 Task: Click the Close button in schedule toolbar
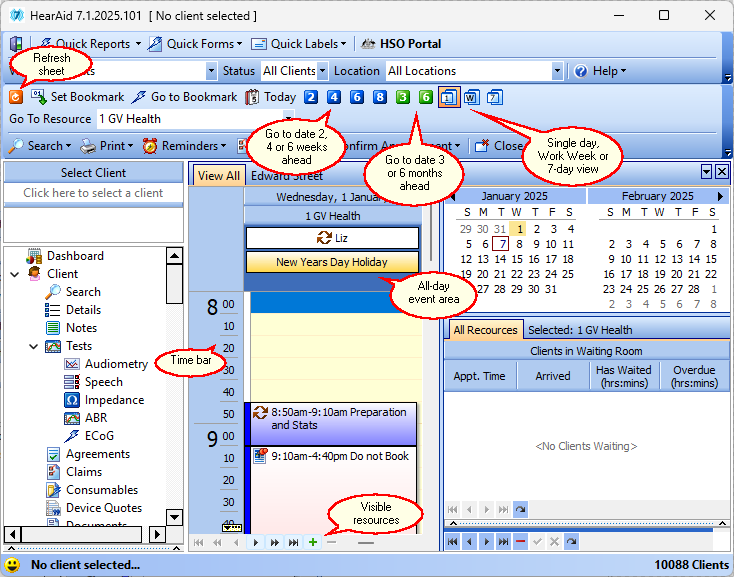click(x=499, y=146)
